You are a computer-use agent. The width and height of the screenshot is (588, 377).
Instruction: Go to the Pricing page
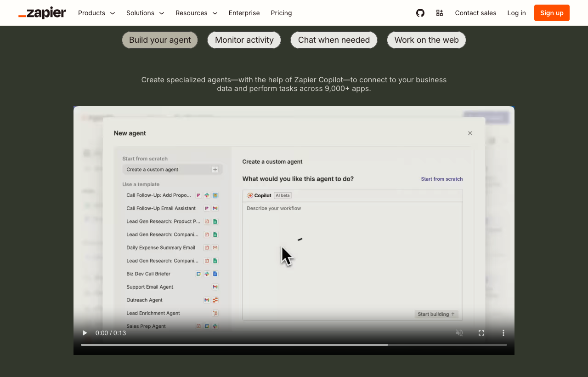282,13
